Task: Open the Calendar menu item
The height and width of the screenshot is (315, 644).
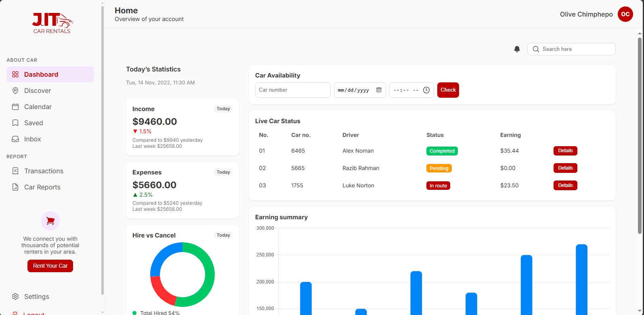Action: point(50,107)
